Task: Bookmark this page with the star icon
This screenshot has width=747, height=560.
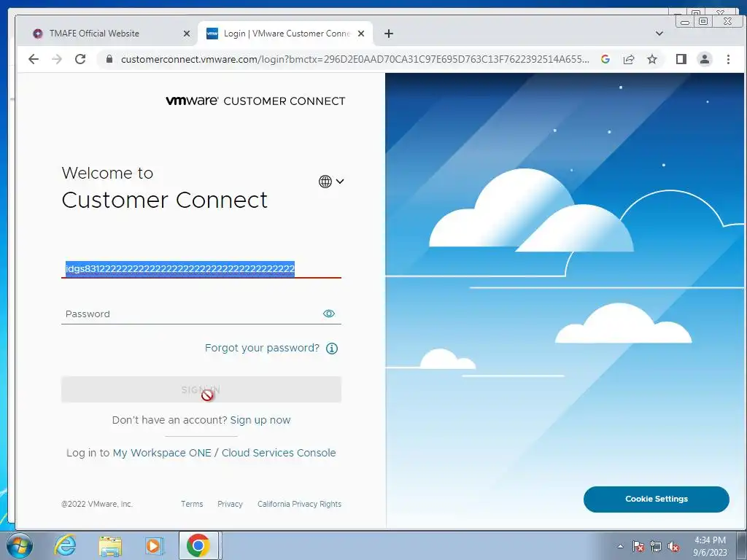Action: 652,59
